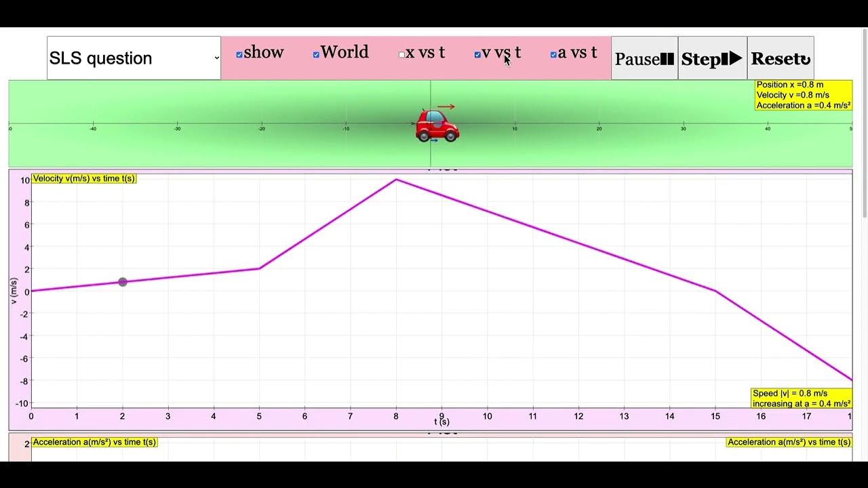The height and width of the screenshot is (488, 868).
Task: Click the grey marker dot on velocity graph
Action: point(123,282)
